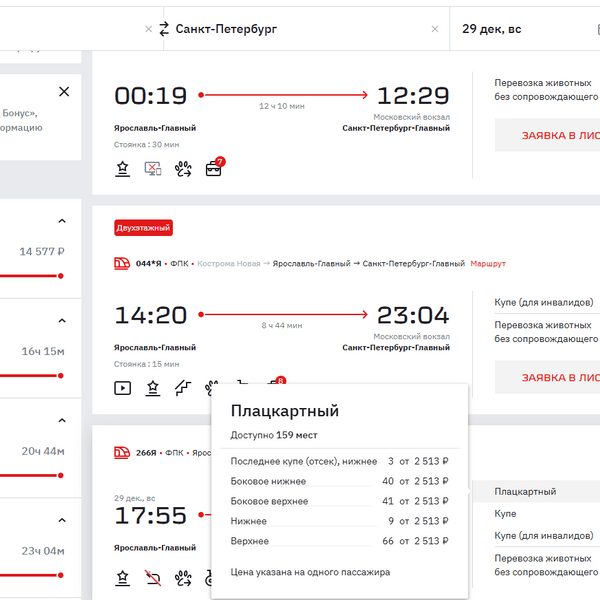
Task: Click Стоянка: 15 мин text
Action: [x=146, y=364]
